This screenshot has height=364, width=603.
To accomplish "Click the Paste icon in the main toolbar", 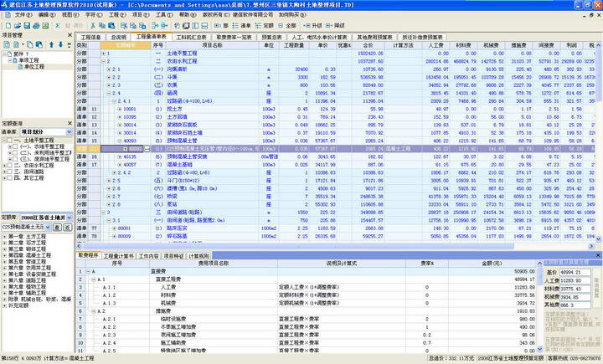I will tap(111, 26).
